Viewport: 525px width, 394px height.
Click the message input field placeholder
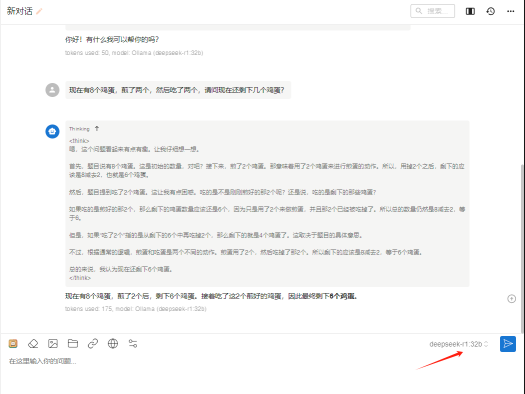click(43, 362)
